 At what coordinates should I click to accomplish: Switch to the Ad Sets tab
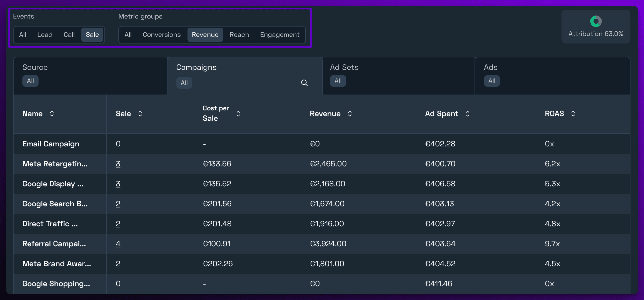coord(344,67)
